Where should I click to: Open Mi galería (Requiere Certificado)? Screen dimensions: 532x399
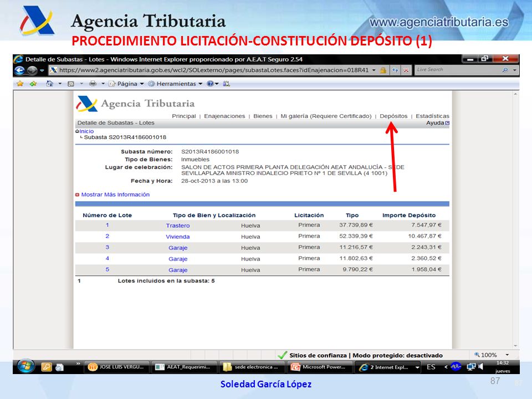[326, 116]
